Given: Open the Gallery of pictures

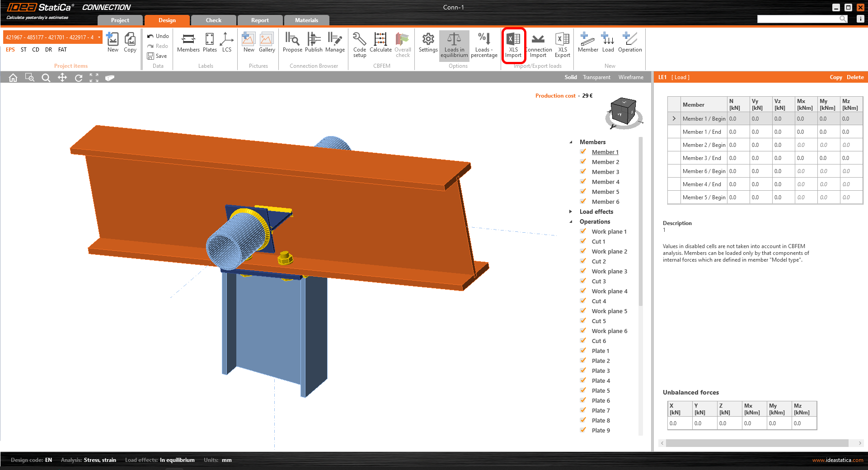Looking at the screenshot, I should point(267,44).
